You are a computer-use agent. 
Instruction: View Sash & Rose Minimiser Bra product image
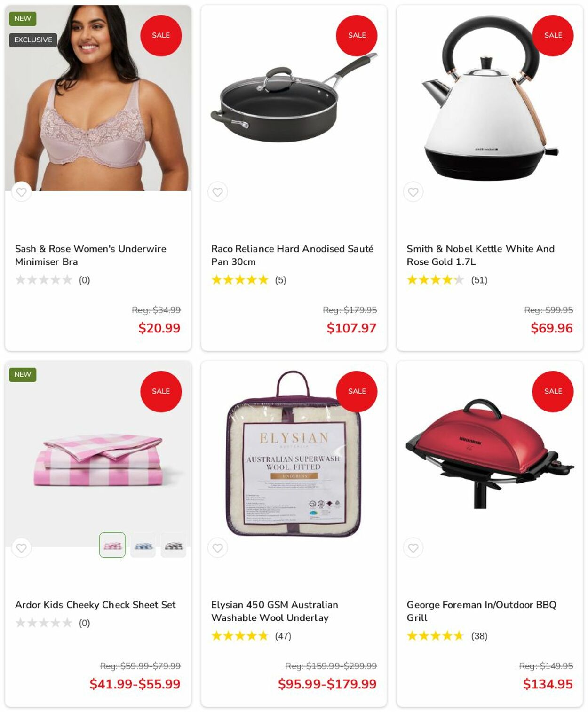click(x=98, y=98)
